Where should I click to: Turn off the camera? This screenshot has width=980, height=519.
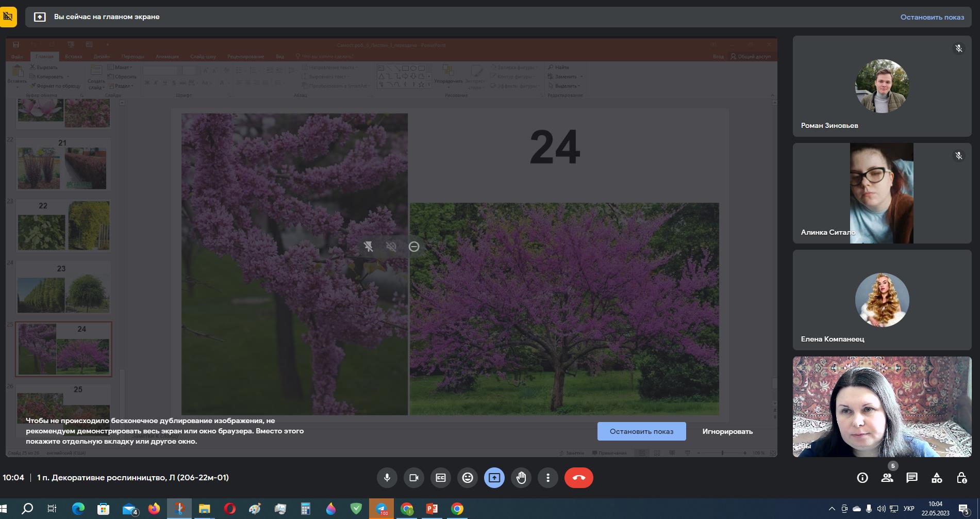pos(413,478)
